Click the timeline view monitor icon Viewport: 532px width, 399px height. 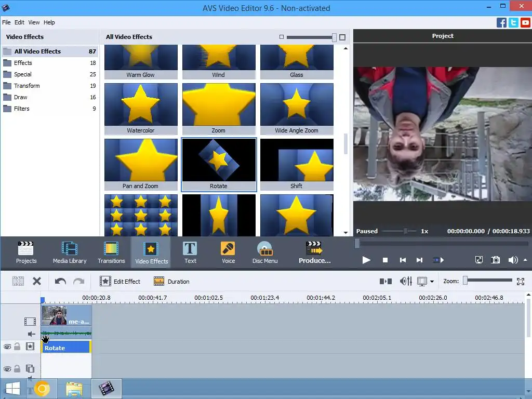coord(422,281)
